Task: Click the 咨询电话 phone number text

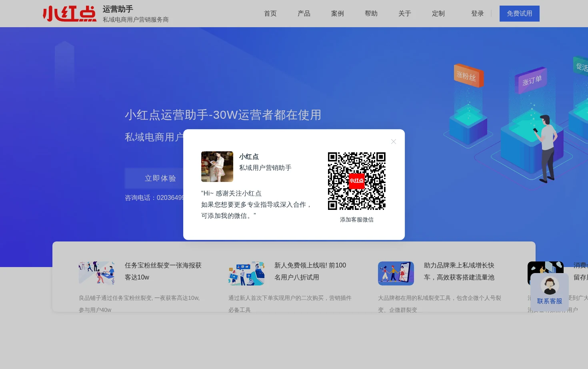Action: click(154, 198)
